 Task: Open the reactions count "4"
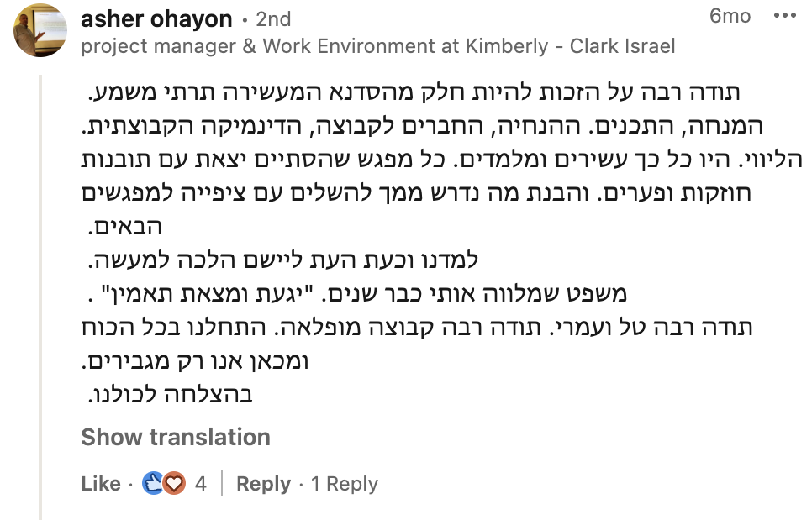pyautogui.click(x=201, y=484)
